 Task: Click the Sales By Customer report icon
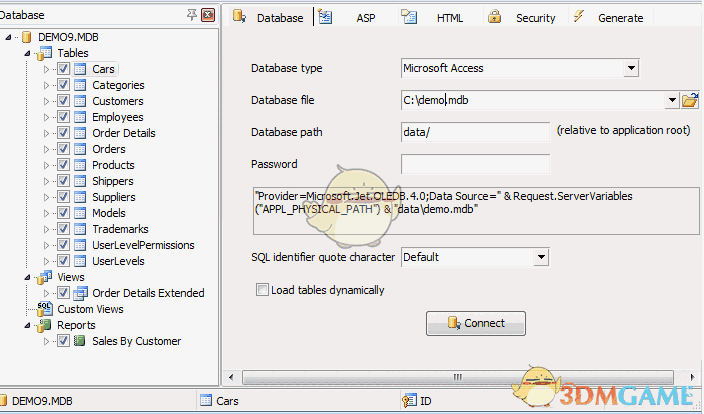point(79,341)
